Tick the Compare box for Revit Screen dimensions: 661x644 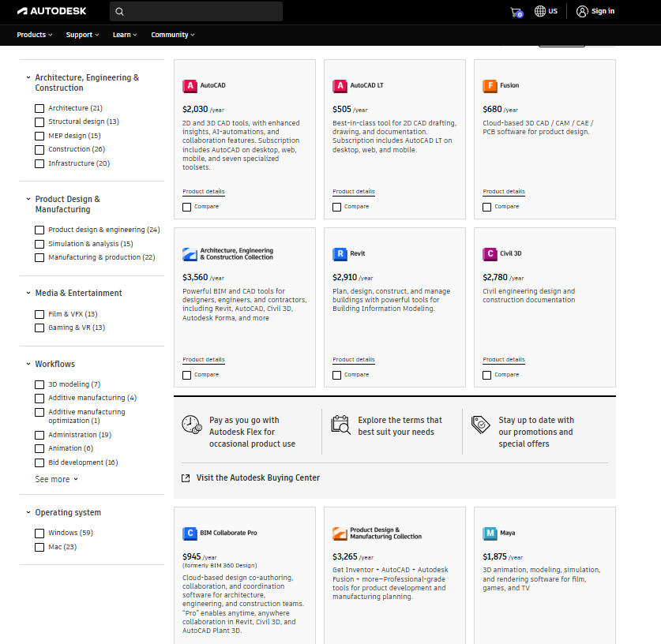[337, 375]
